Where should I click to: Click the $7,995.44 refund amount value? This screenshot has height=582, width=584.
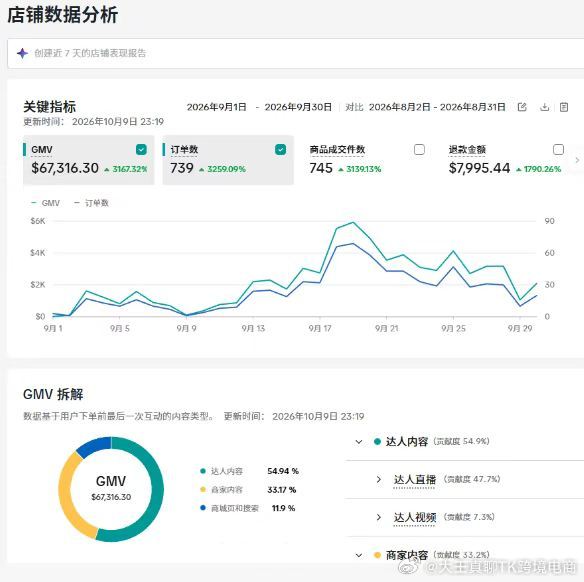(479, 168)
